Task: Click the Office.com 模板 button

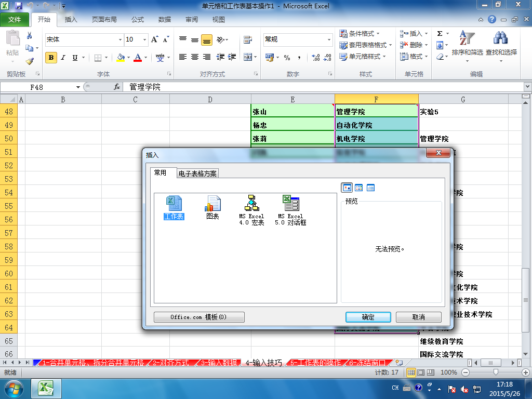Action: pyautogui.click(x=199, y=317)
